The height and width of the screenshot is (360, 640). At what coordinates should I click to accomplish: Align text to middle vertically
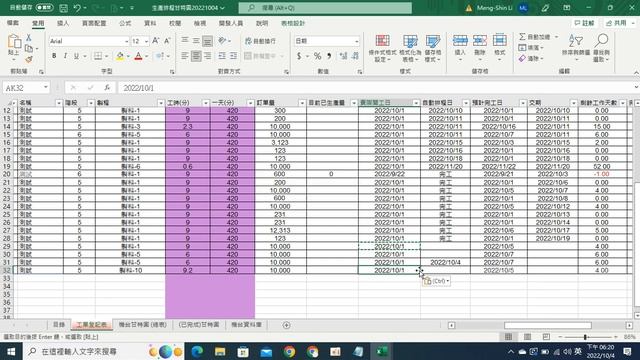(196, 40)
